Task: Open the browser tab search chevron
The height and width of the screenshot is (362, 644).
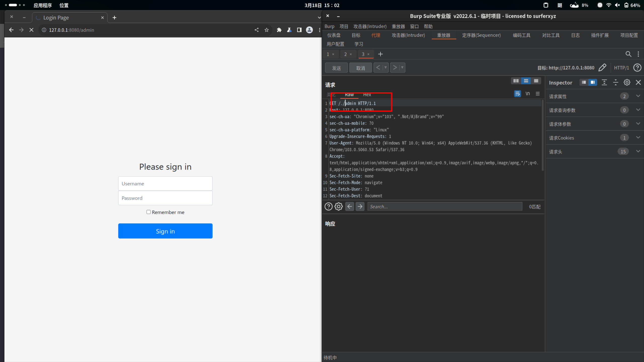Action: click(319, 18)
